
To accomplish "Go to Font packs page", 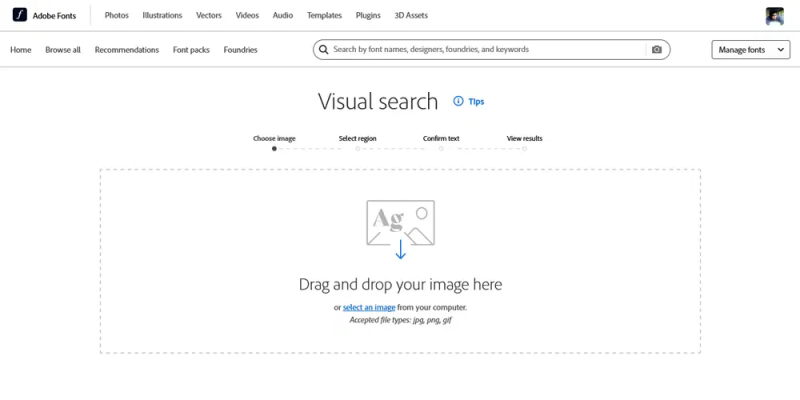I will pos(191,49).
